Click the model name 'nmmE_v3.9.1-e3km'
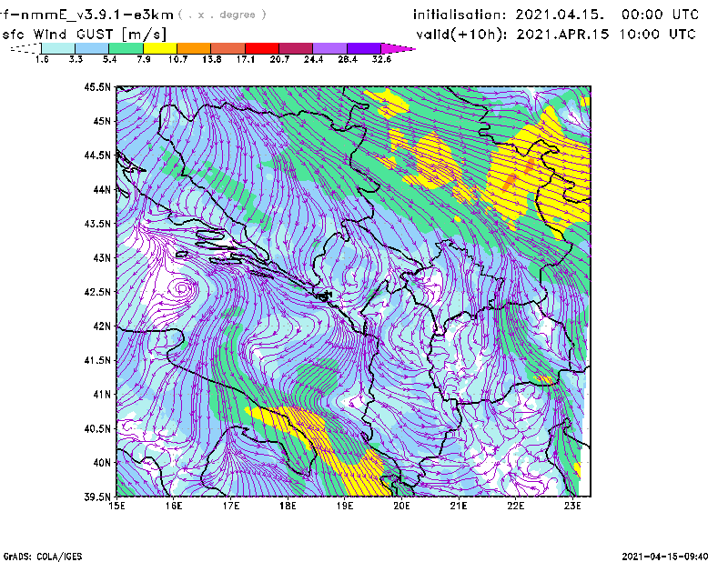728x562 pixels. (x=96, y=15)
